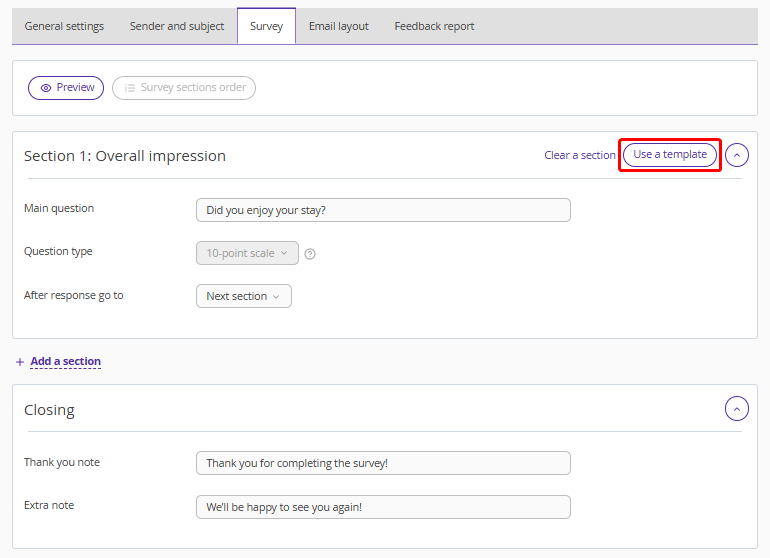Click the eye icon in the Preview button
The image size is (770, 558).
click(46, 88)
